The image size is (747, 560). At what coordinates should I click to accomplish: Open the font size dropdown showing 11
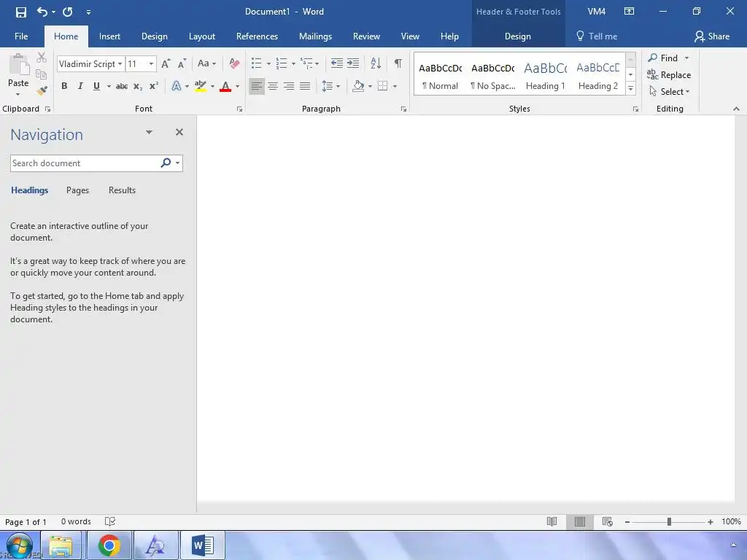pos(151,64)
